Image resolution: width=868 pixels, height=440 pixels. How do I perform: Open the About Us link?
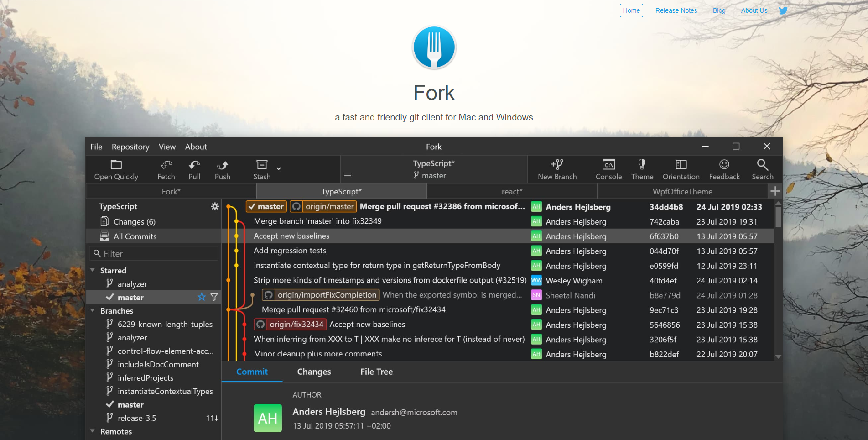point(754,10)
